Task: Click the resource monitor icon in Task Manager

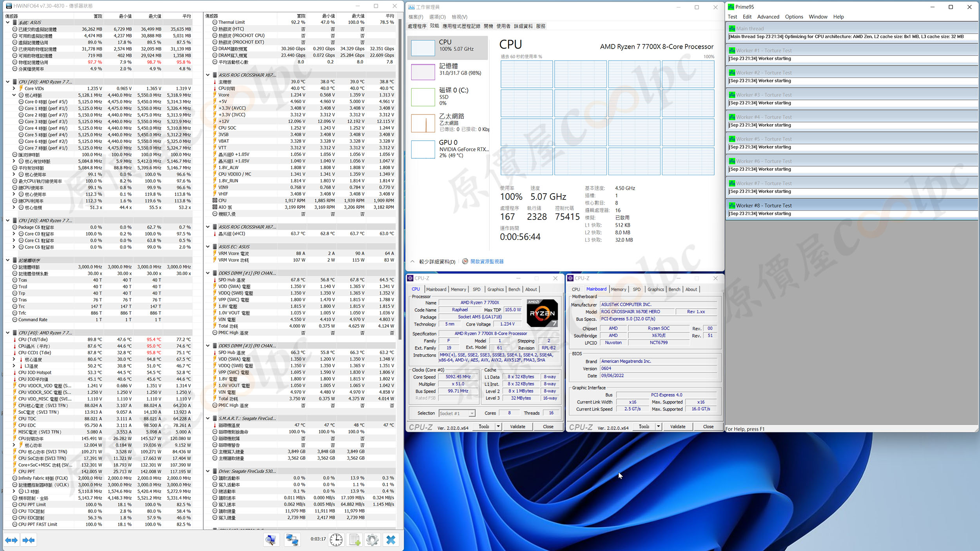Action: coord(465,261)
